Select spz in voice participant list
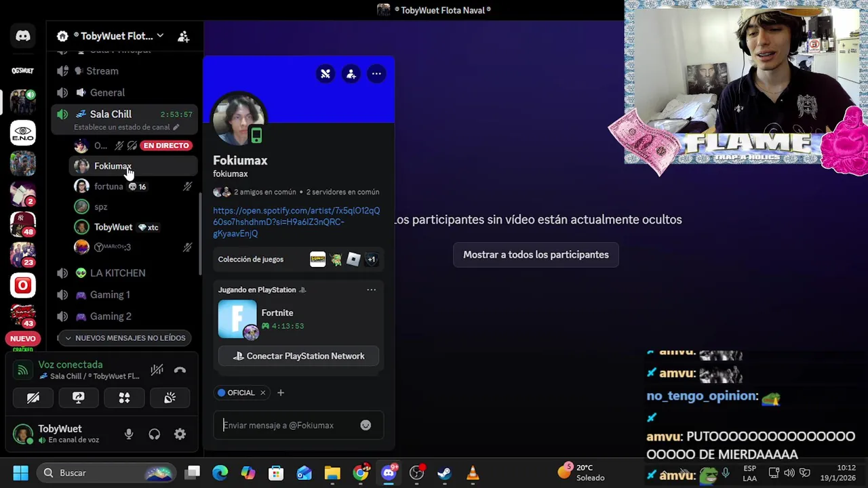The width and height of the screenshot is (868, 488). click(134, 207)
